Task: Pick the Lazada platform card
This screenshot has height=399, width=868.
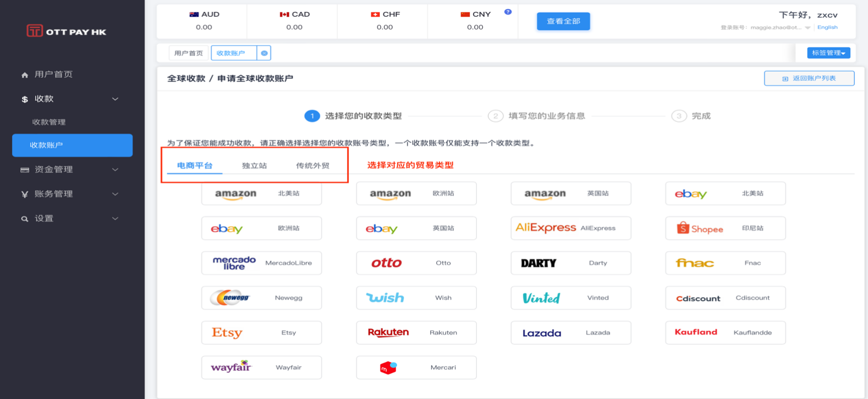Action: [571, 332]
